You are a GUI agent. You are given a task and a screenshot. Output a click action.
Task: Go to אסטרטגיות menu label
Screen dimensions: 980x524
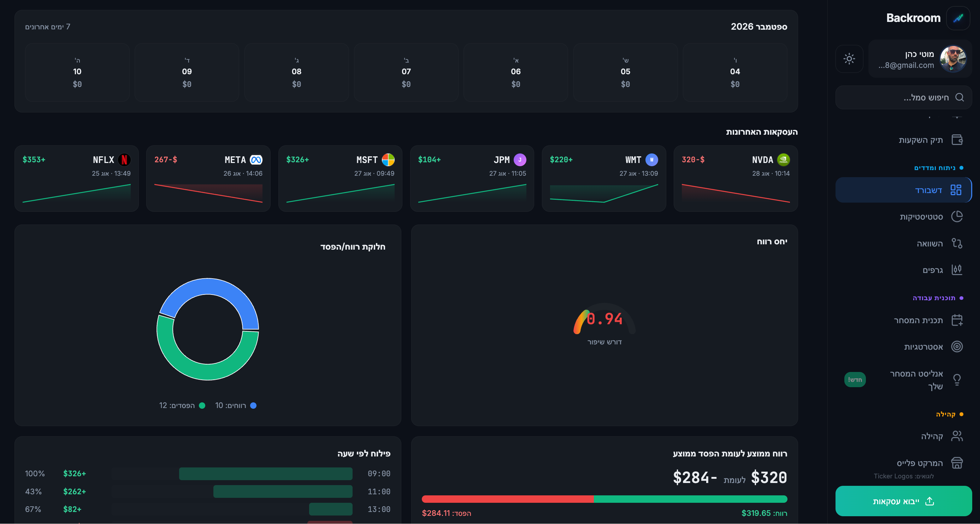click(923, 347)
